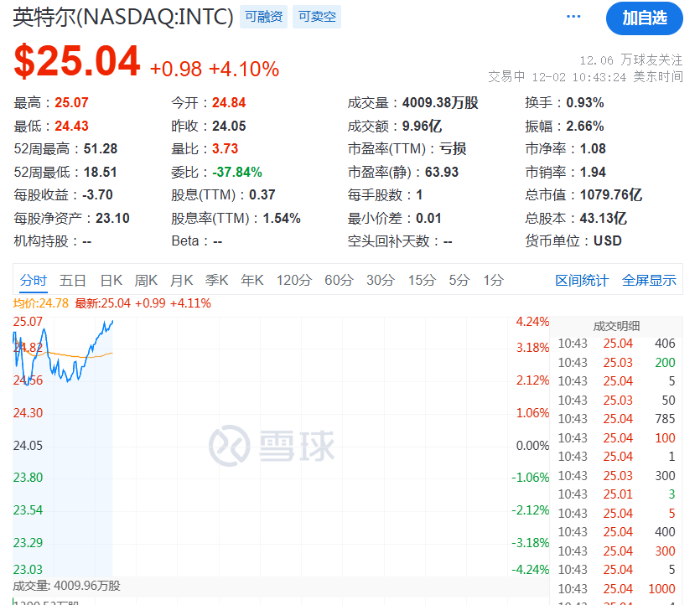Select the 分时 intraday chart tab
Screen dimensions: 700x605
click(x=34, y=281)
